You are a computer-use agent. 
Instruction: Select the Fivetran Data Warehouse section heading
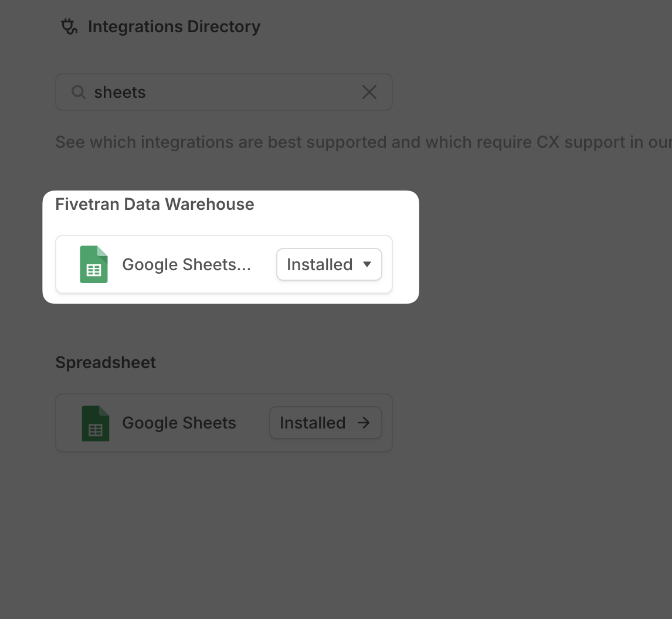pos(155,204)
